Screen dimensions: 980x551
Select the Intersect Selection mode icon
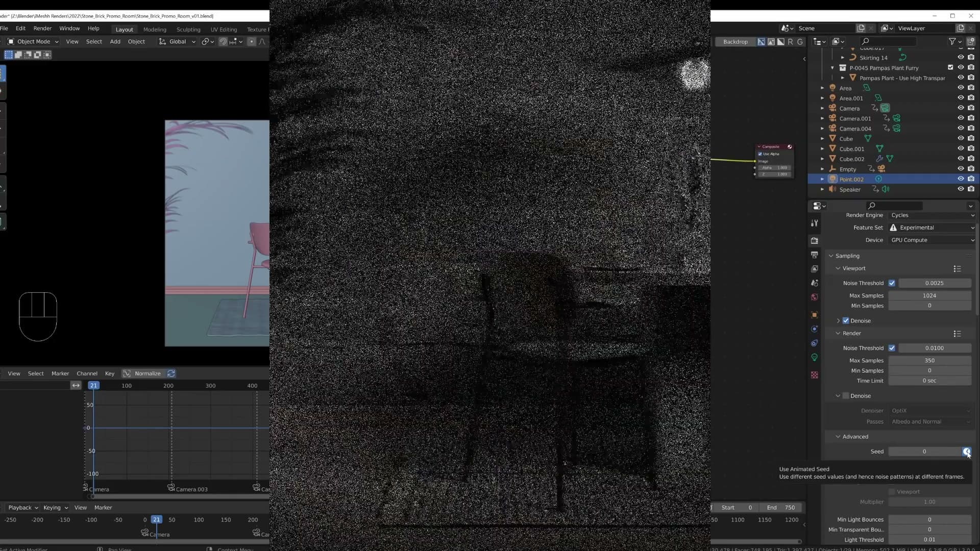click(47, 55)
